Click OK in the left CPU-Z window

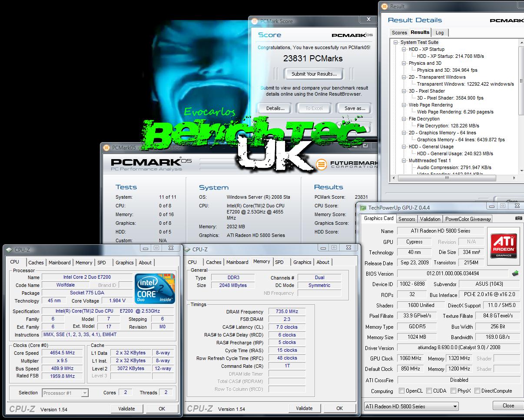point(162,409)
